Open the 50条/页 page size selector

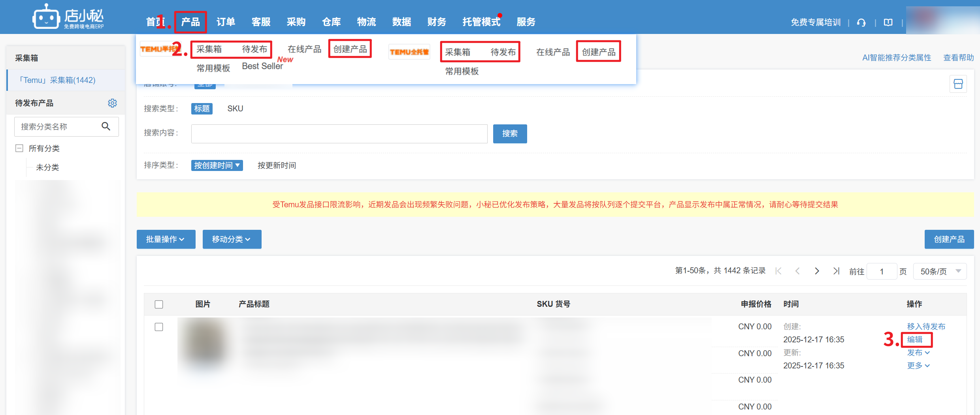tap(940, 271)
